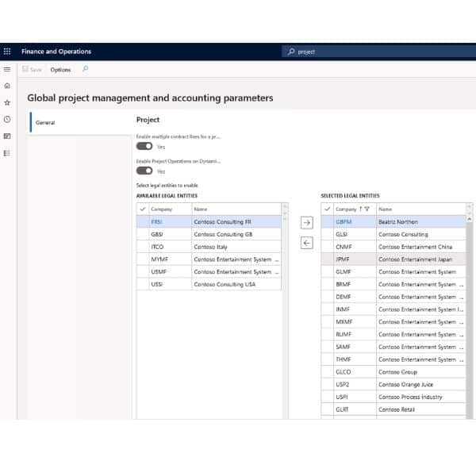Select the INMF company row
The image size is (476, 476).
coord(393,309)
